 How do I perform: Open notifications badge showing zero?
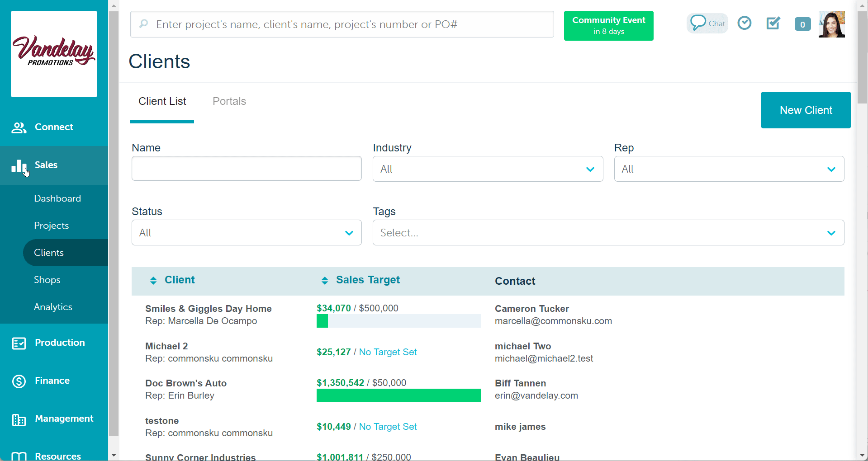802,24
